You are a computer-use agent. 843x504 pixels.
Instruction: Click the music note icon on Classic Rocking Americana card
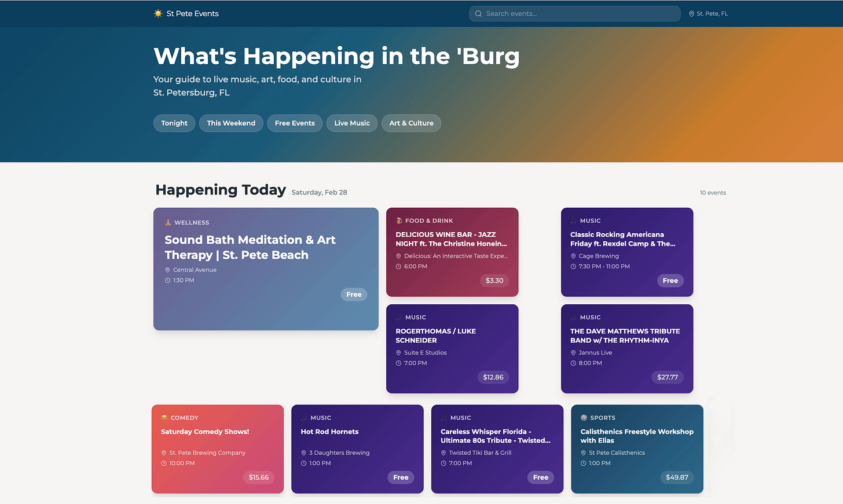click(574, 220)
